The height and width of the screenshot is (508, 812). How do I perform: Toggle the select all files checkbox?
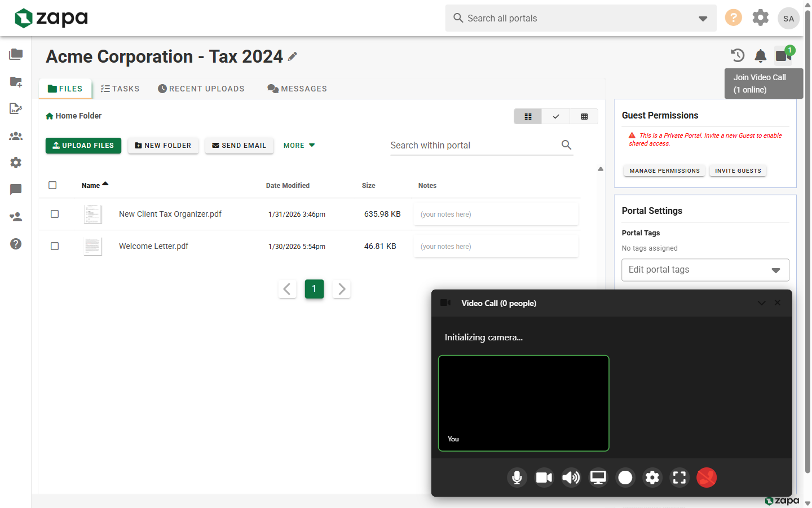pos(52,185)
